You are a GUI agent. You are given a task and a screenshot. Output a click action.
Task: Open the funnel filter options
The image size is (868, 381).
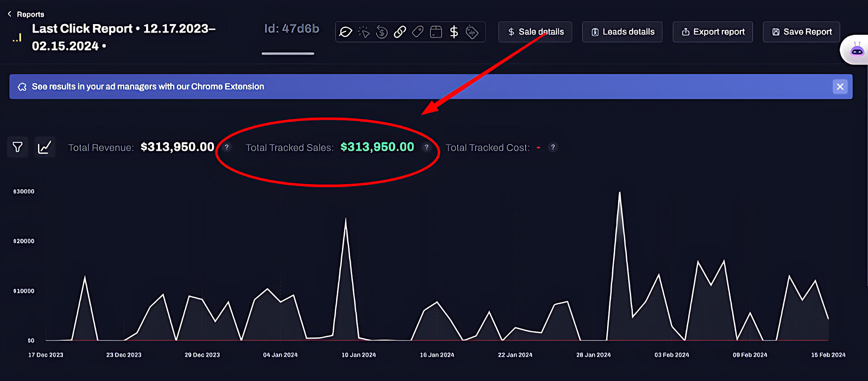(18, 147)
